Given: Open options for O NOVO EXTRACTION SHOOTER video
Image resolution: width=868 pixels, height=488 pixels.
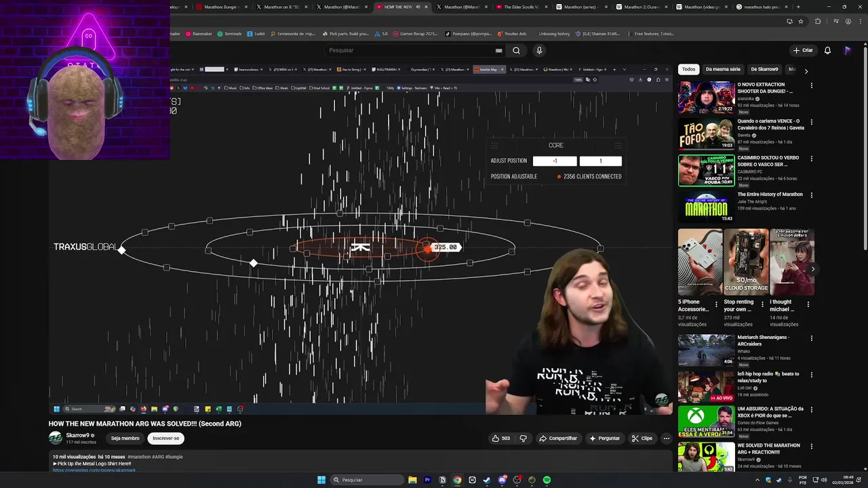Looking at the screenshot, I should click(811, 85).
